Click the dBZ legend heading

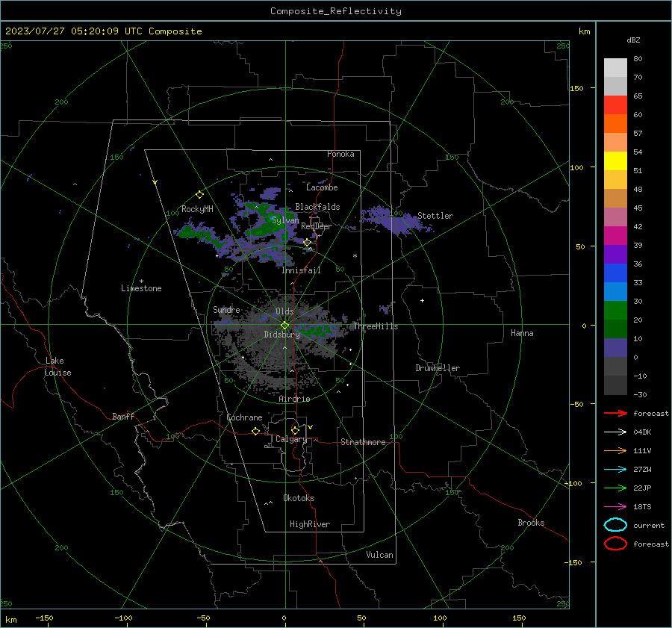coord(633,40)
